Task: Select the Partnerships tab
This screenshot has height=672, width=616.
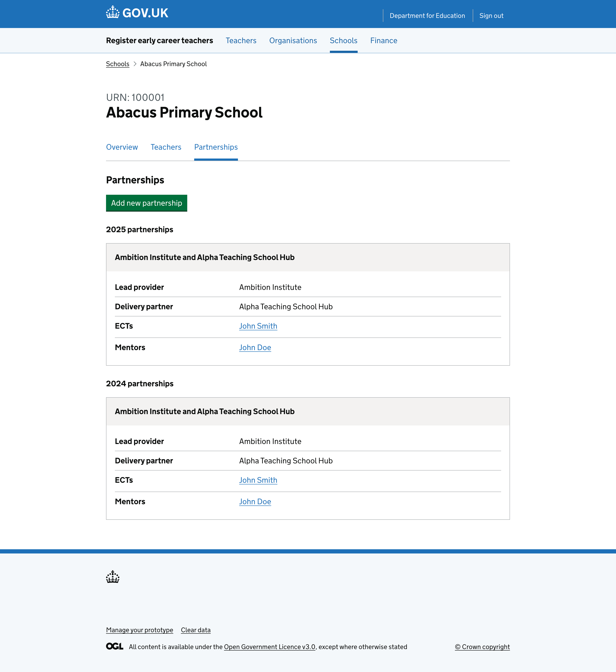Action: (x=216, y=147)
